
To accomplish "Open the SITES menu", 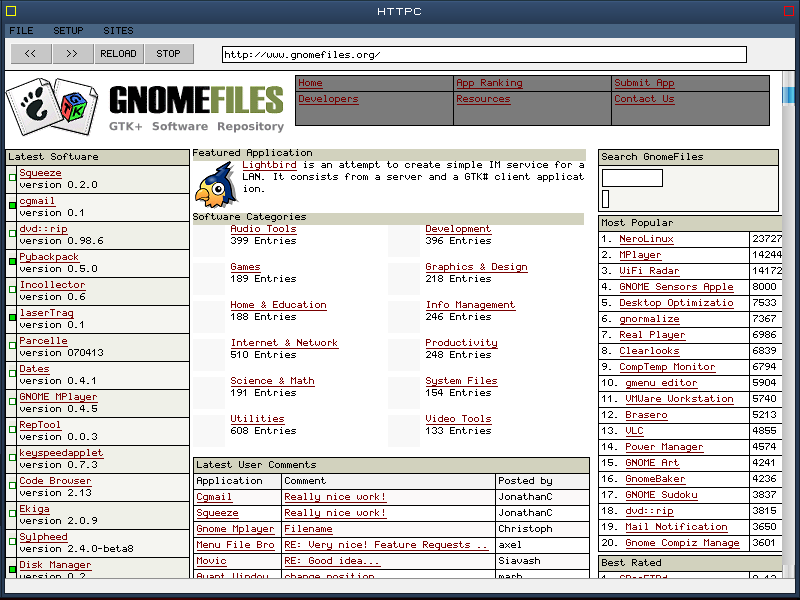I will pyautogui.click(x=118, y=31).
